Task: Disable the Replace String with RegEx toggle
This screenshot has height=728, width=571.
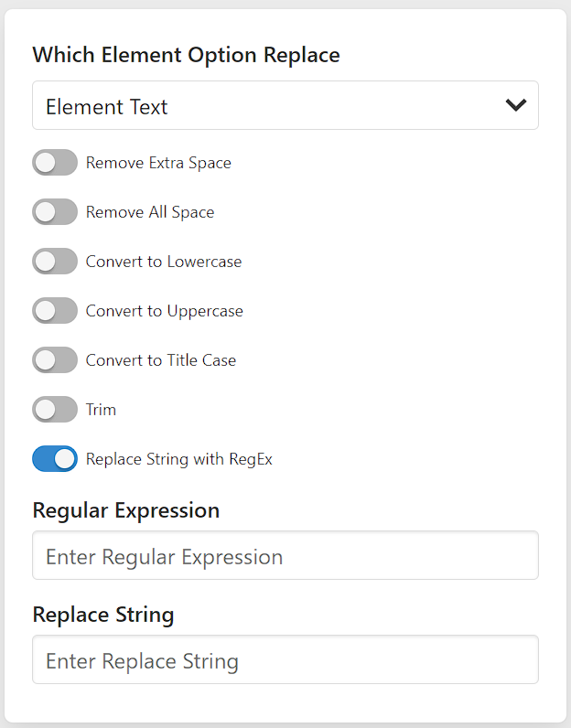Action: pyautogui.click(x=55, y=459)
